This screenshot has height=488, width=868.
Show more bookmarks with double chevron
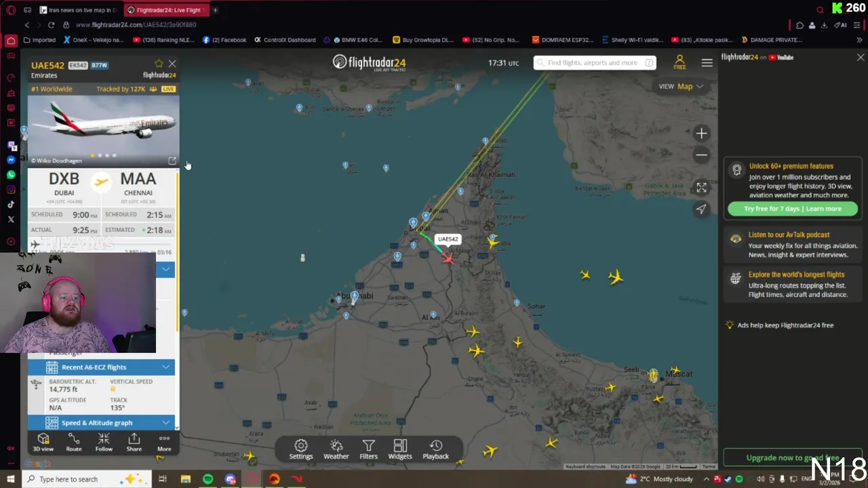tap(860, 40)
